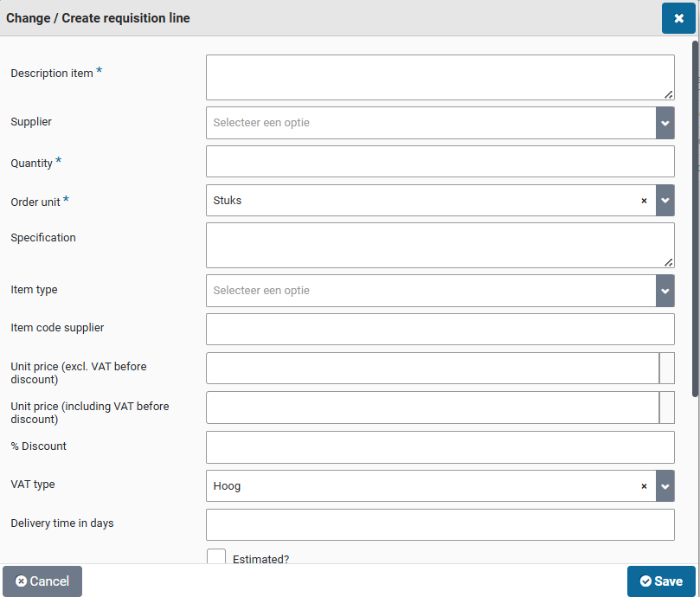This screenshot has width=700, height=597.
Task: Open the Order unit dropdown arrow
Action: [665, 201]
